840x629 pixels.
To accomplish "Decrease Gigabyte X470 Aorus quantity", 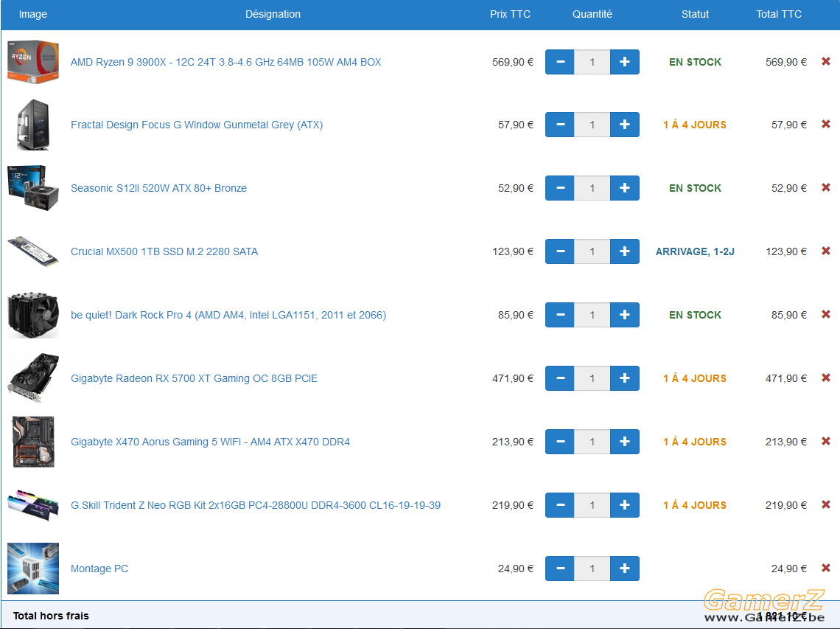I will pyautogui.click(x=560, y=441).
